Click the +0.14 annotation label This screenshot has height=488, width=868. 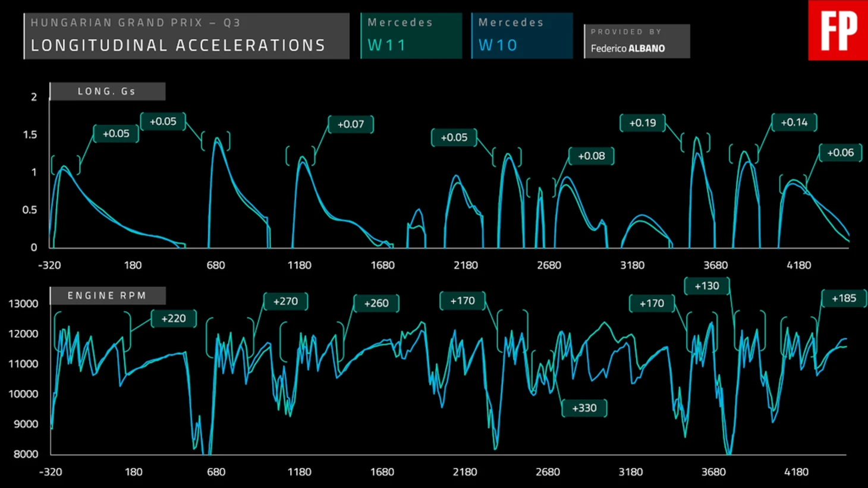coord(794,122)
